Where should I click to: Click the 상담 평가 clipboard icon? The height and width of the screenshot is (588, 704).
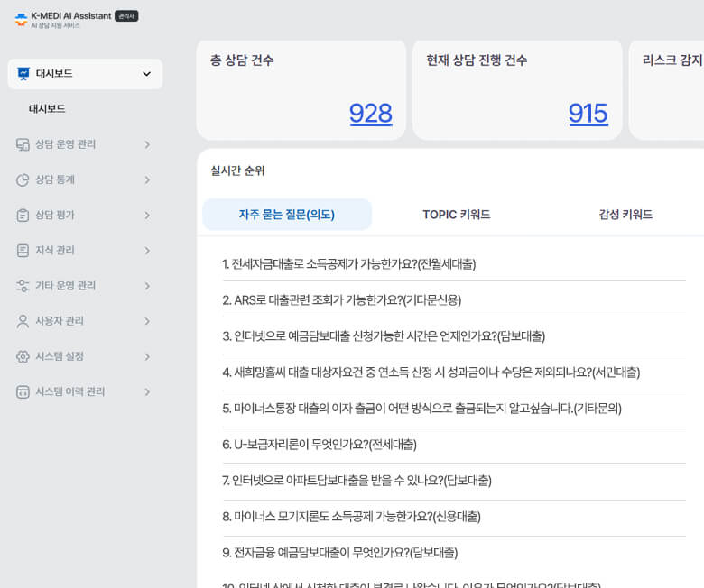[23, 215]
